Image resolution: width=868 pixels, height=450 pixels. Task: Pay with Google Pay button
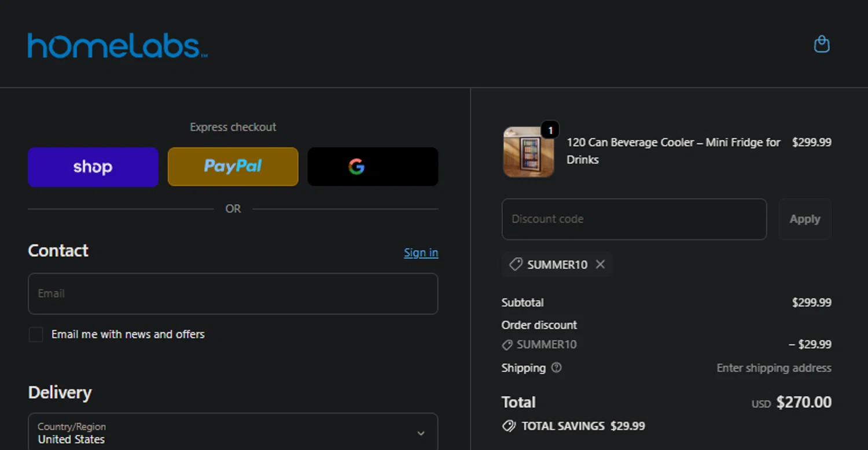[373, 167]
